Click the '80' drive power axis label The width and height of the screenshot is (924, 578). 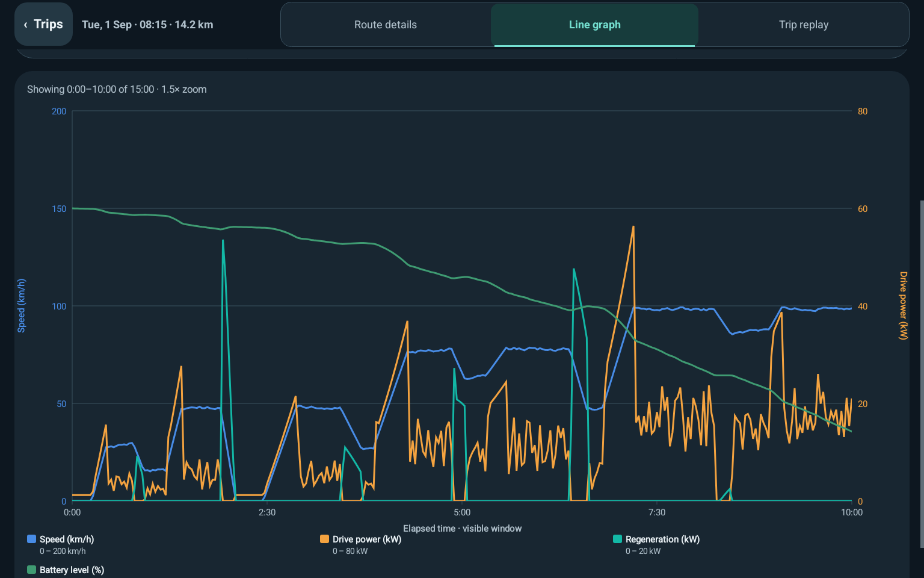pos(863,111)
